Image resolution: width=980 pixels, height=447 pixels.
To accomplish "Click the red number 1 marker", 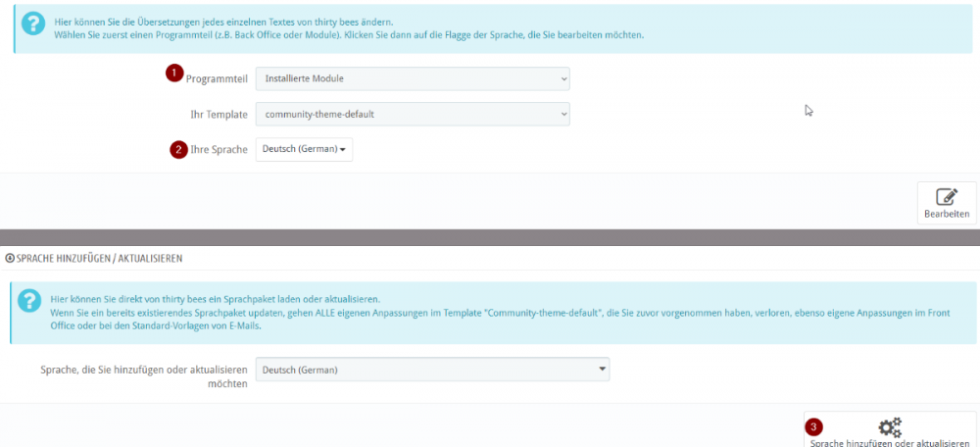I will point(174,73).
